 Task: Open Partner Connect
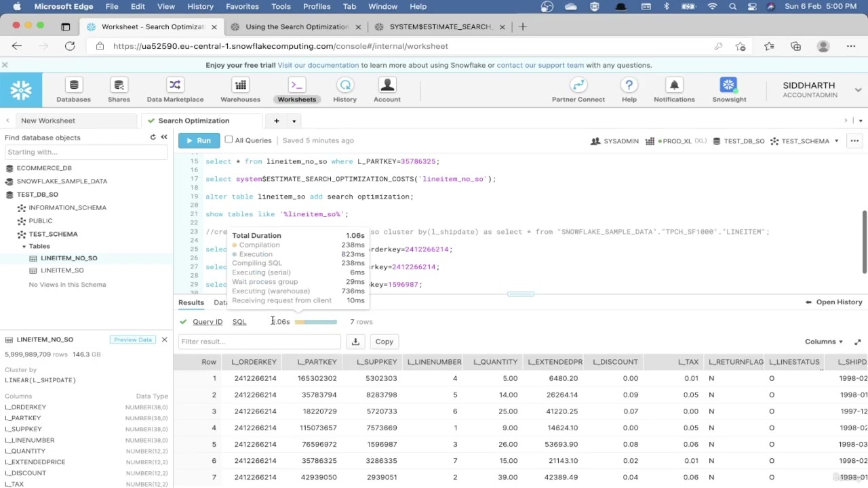pos(578,90)
